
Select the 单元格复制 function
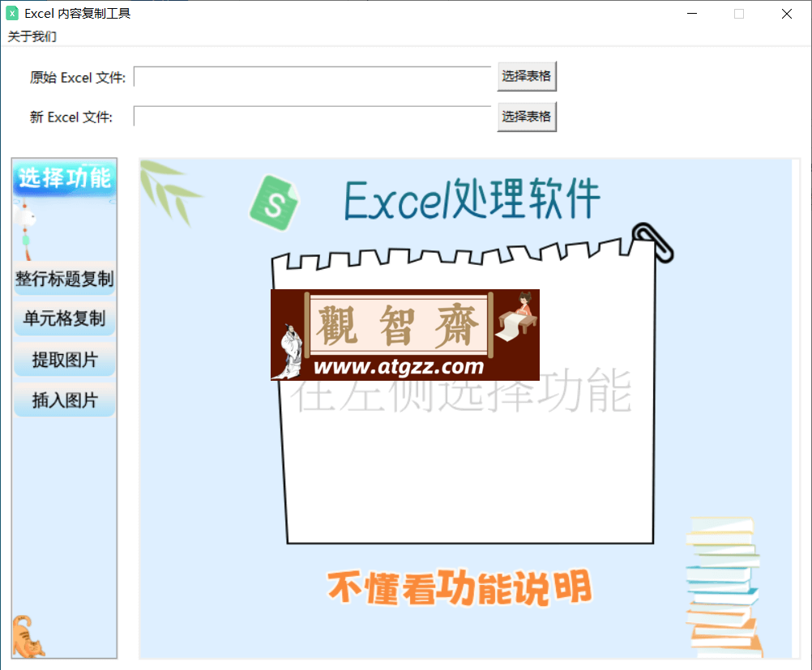point(64,318)
